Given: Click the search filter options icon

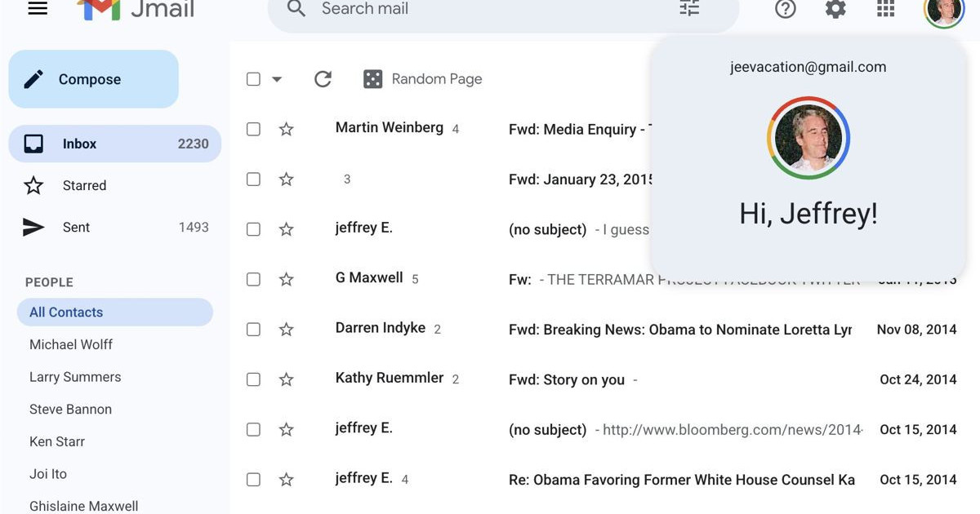Looking at the screenshot, I should [689, 9].
